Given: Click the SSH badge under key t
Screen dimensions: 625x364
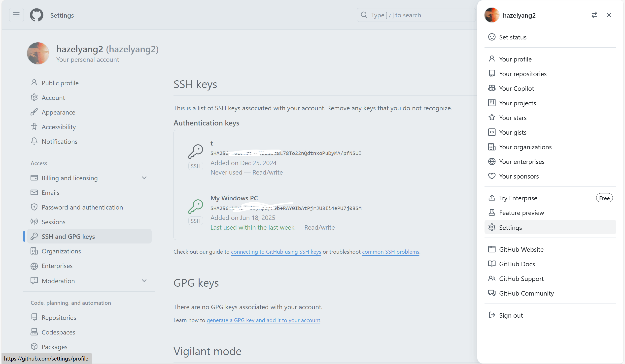Looking at the screenshot, I should [x=196, y=166].
